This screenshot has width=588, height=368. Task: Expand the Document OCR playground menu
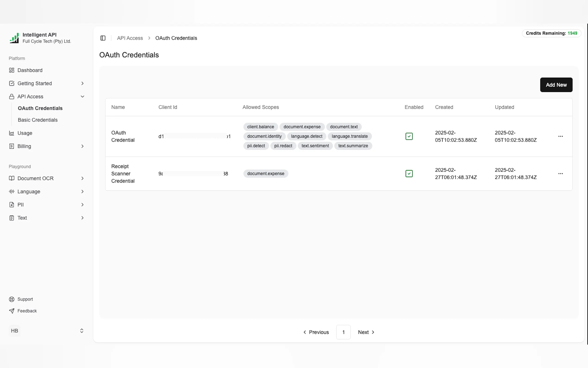click(82, 178)
